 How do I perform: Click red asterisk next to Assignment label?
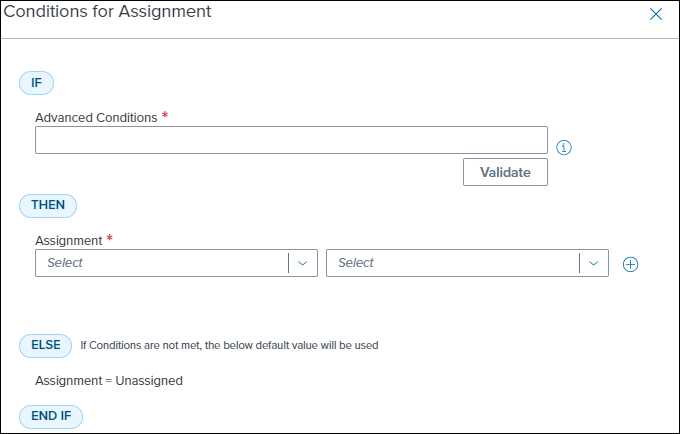point(110,238)
